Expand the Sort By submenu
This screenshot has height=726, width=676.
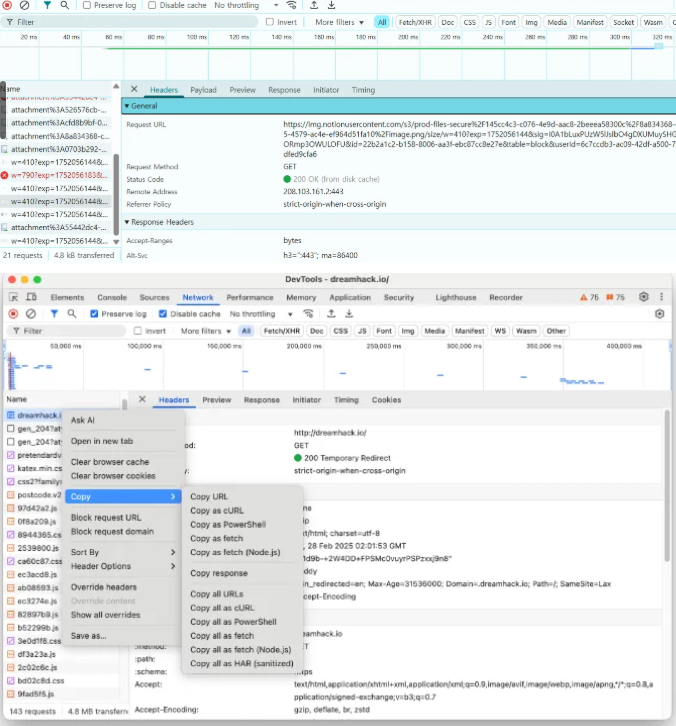pos(123,552)
